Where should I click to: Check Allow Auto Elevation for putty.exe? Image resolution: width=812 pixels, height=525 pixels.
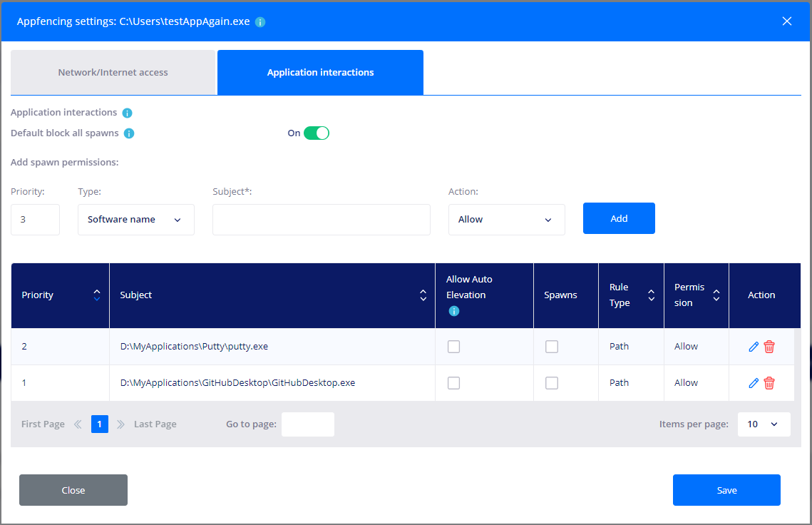point(453,347)
